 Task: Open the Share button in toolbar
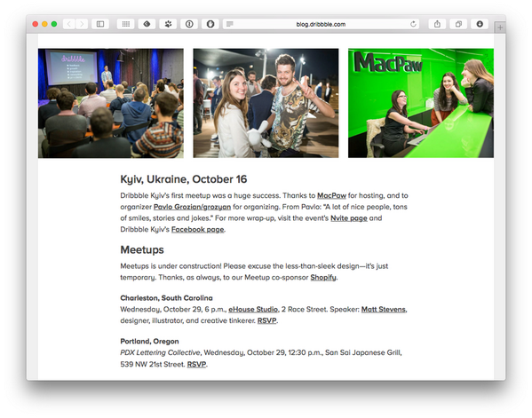437,24
